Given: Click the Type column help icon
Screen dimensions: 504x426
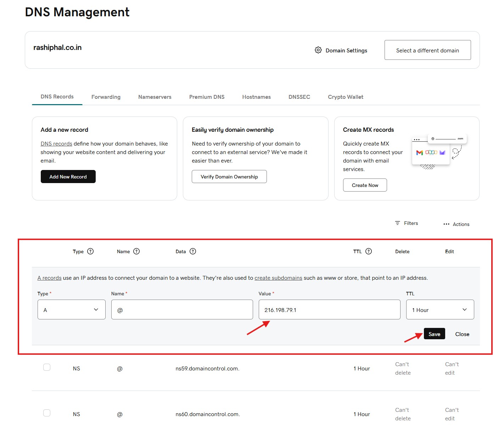Looking at the screenshot, I should click(90, 251).
